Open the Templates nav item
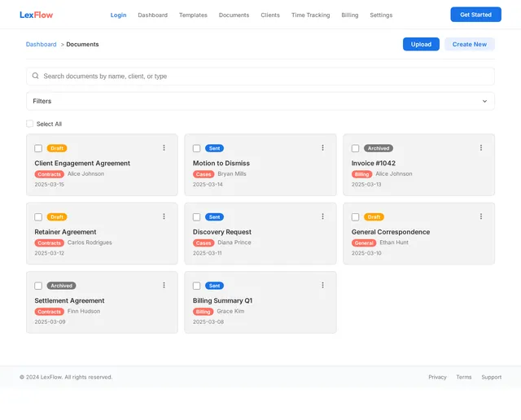 pyautogui.click(x=193, y=15)
